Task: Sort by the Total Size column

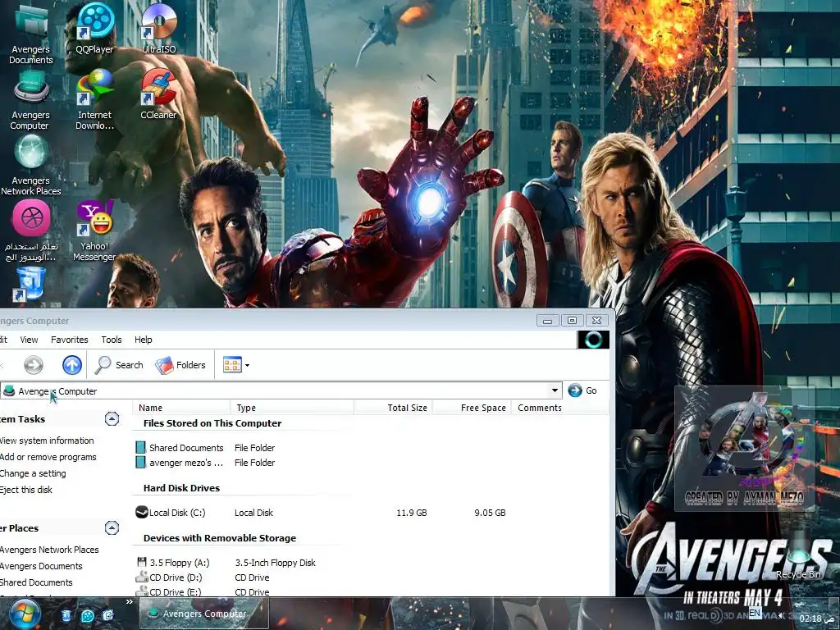Action: pyautogui.click(x=393, y=408)
